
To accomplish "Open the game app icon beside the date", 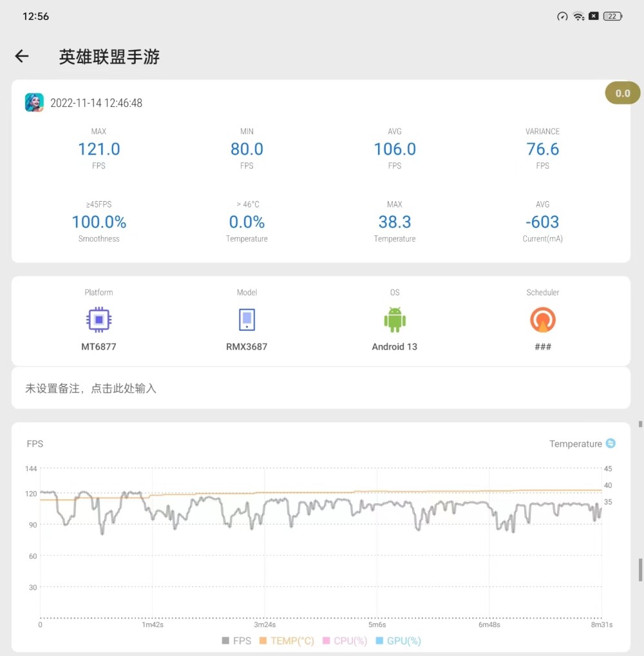I will click(34, 102).
